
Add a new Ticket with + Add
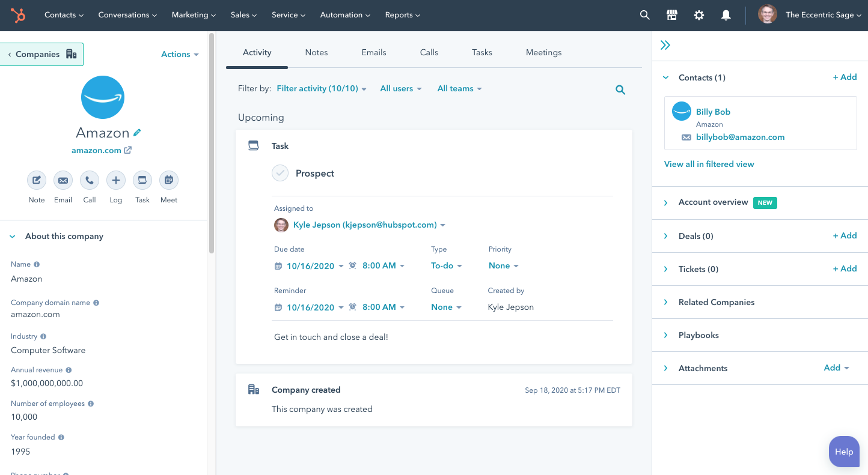click(x=845, y=268)
